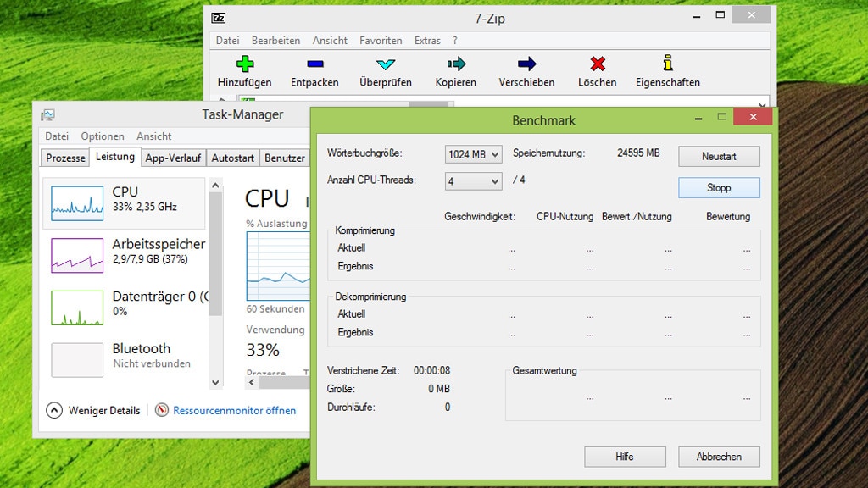The image size is (868, 488).
Task: Open the ? help menu in 7-Zip
Action: click(x=455, y=41)
